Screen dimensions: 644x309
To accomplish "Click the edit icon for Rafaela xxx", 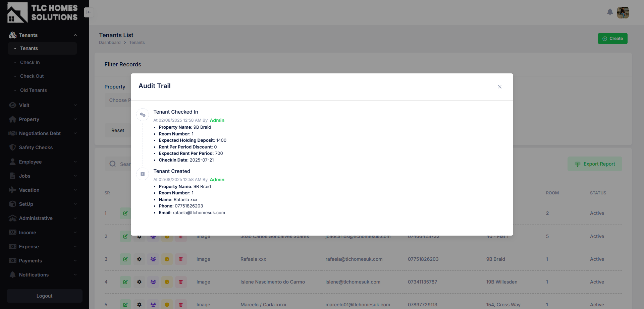I will [x=125, y=259].
